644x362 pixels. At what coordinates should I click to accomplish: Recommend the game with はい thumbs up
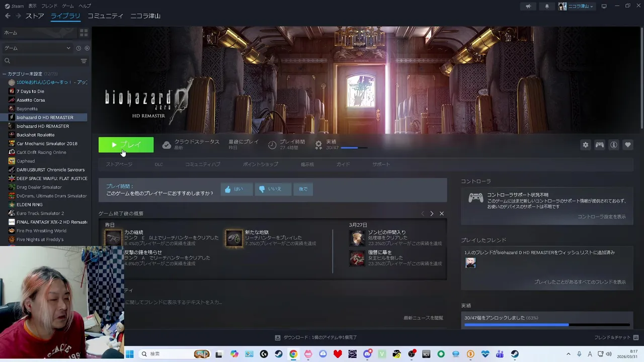tap(236, 189)
